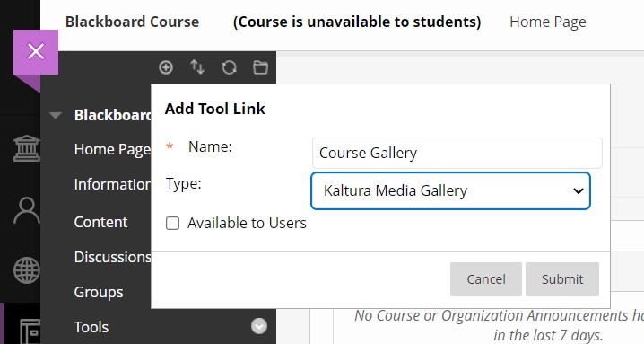This screenshot has height=344, width=644.
Task: Collapse the Blackboard Course menu triangle
Action: (56, 115)
